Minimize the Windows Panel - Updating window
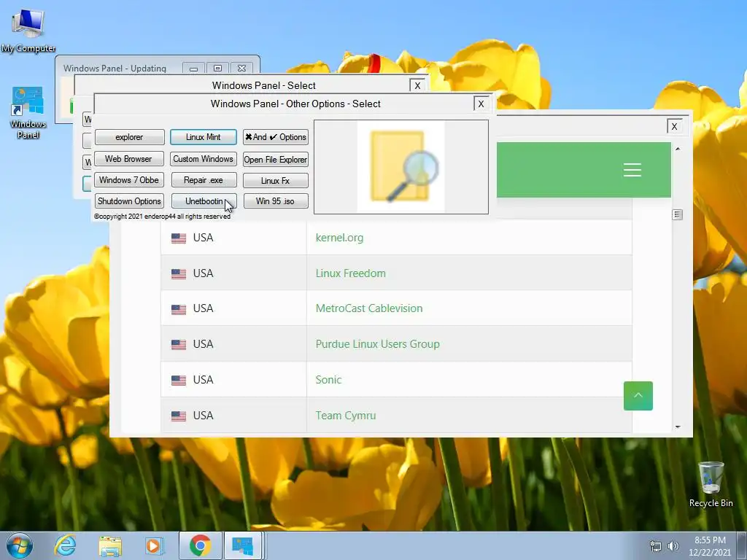The width and height of the screenshot is (747, 560). (x=193, y=69)
